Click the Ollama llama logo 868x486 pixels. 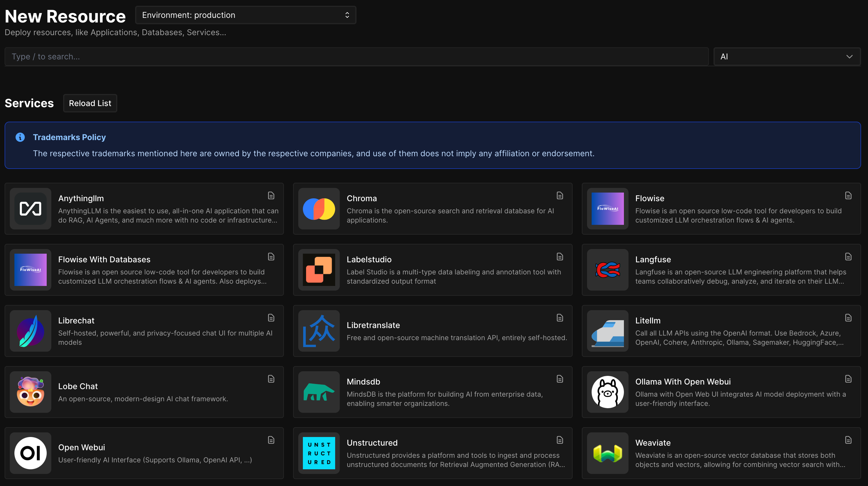coord(607,392)
